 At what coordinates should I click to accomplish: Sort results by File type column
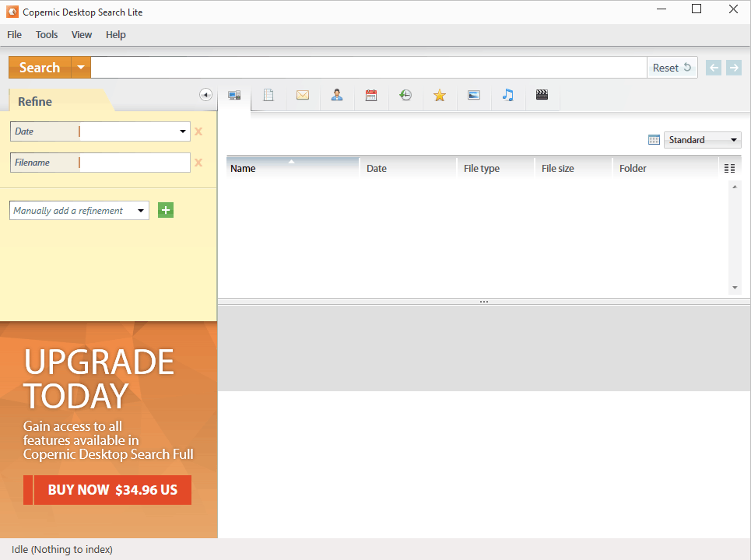496,169
